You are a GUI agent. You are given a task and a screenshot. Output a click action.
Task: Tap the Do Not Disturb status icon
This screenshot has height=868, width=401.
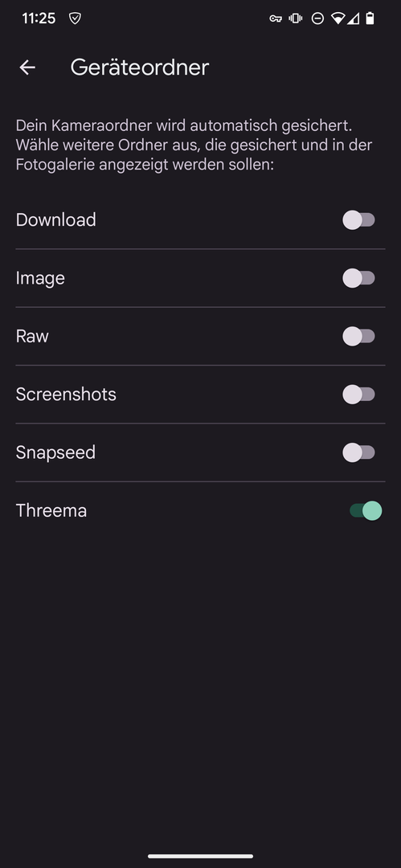coord(317,18)
